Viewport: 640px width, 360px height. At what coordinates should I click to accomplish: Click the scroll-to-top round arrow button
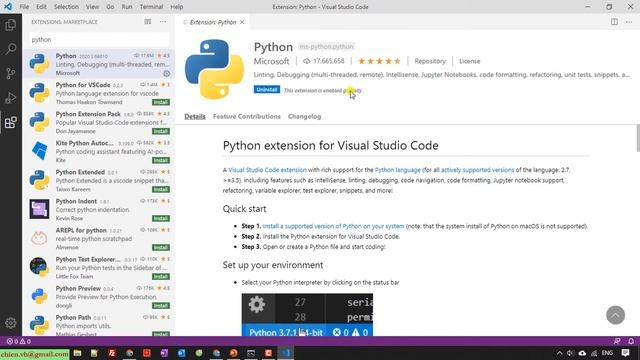616,315
